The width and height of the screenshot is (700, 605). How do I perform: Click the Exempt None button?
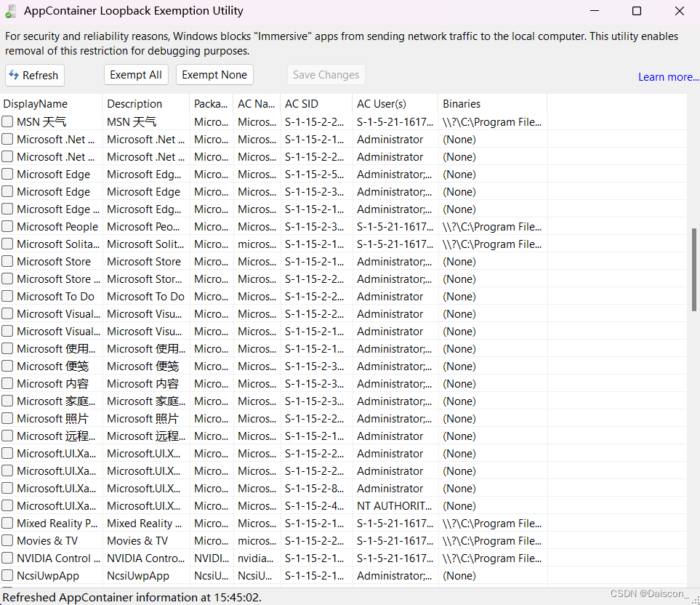click(214, 75)
